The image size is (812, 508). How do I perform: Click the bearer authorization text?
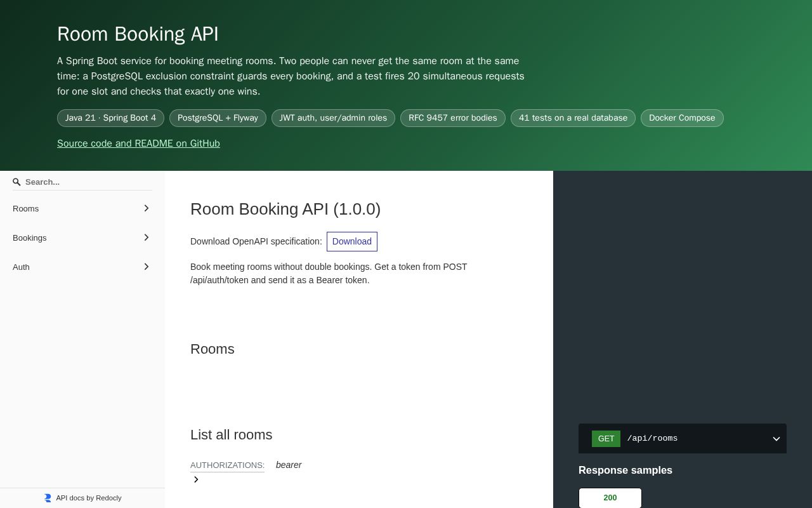pyautogui.click(x=289, y=465)
